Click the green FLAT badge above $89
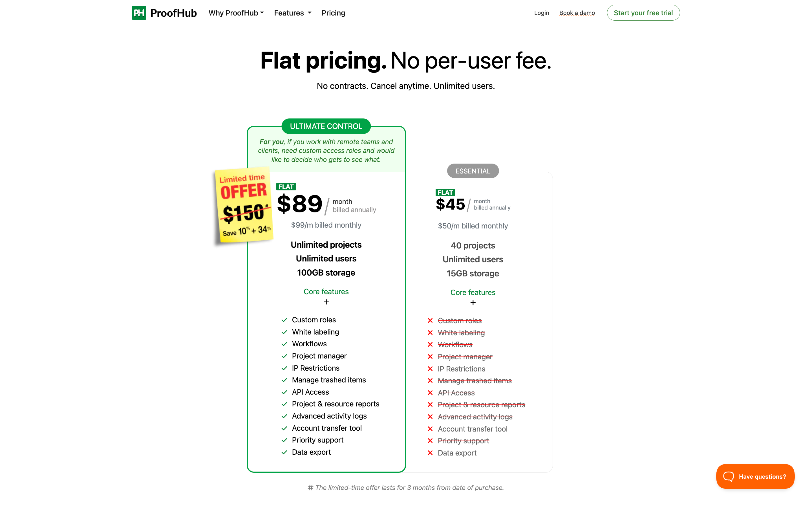Image resolution: width=812 pixels, height=506 pixels. tap(286, 187)
